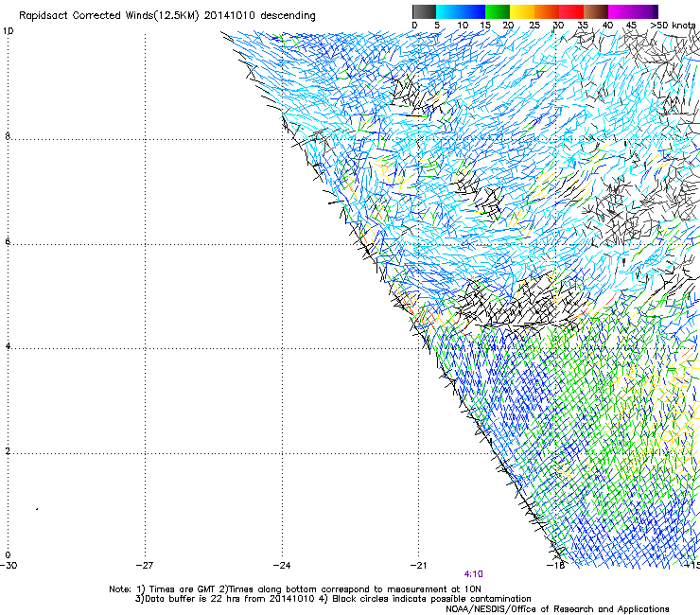The image size is (700, 615).
Task: Click the legend tick label 10
Action: point(463,26)
